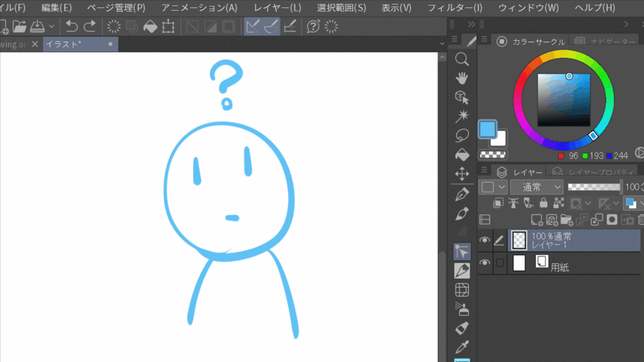Select the Move layer tool
Image resolution: width=644 pixels, height=362 pixels.
tap(462, 174)
